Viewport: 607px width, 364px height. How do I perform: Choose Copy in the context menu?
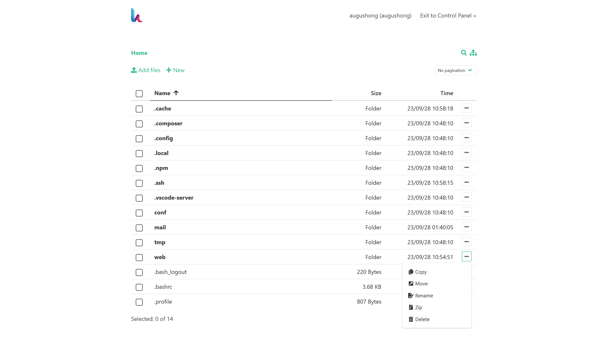pyautogui.click(x=421, y=272)
